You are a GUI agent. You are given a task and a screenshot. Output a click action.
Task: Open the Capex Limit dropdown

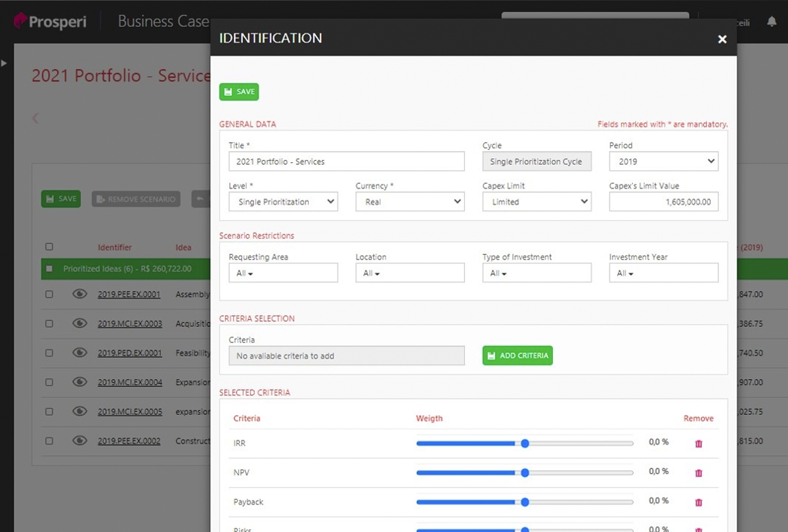point(536,202)
